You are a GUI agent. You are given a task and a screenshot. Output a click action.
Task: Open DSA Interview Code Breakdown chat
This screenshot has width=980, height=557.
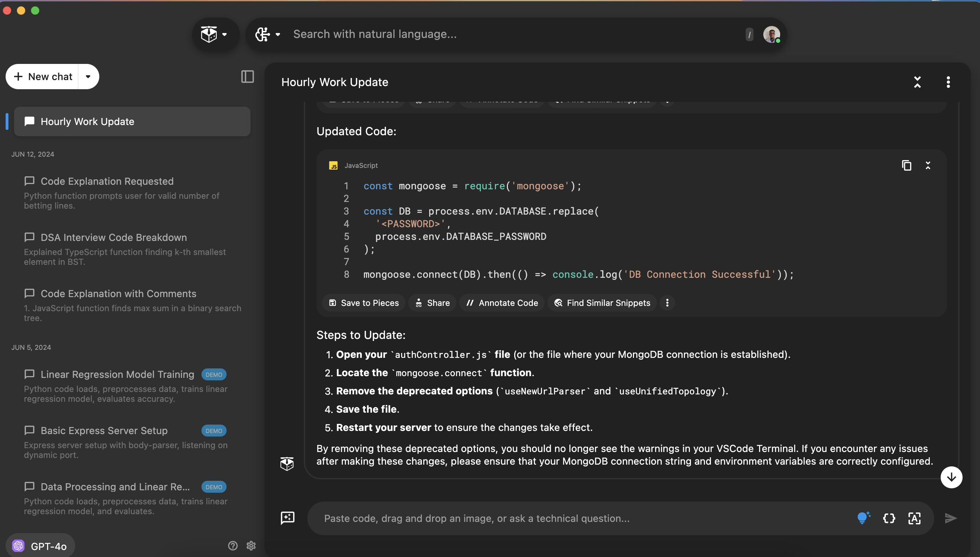pyautogui.click(x=113, y=237)
